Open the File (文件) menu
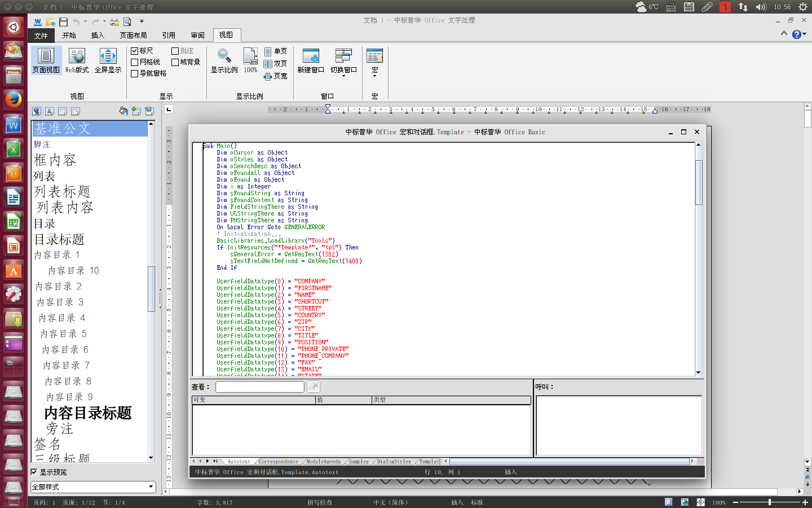This screenshot has height=508, width=812. click(x=41, y=36)
